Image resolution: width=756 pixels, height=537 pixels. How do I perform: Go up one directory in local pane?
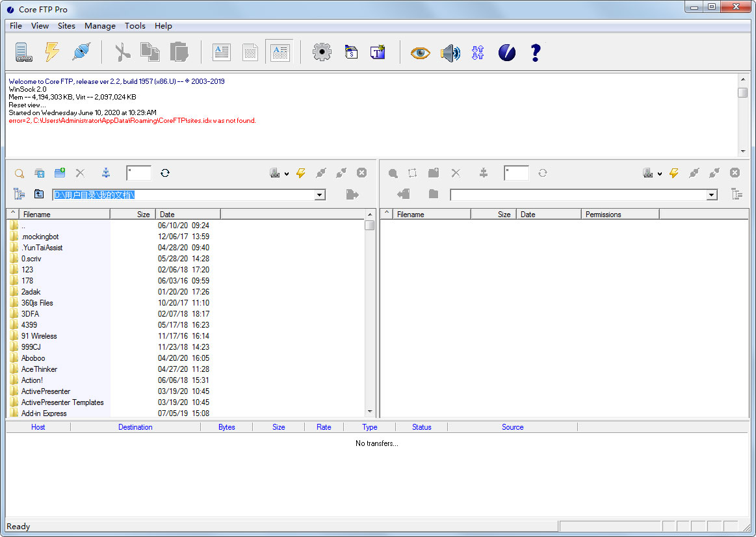tap(40, 194)
